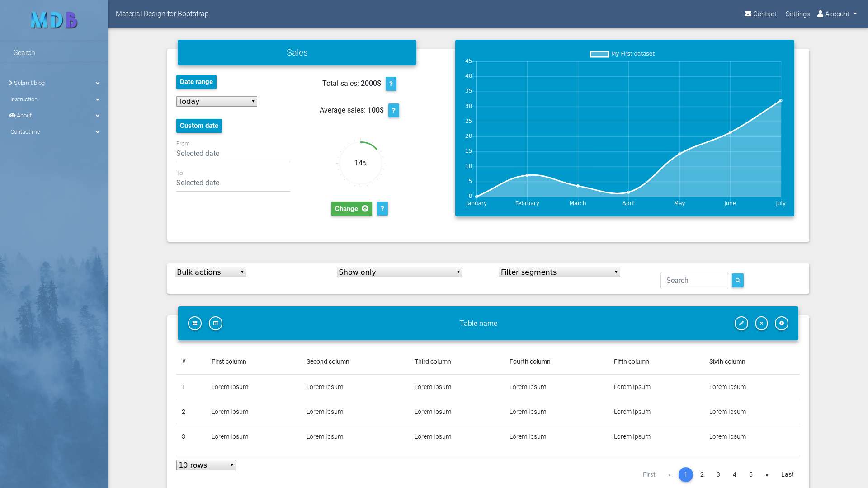Image resolution: width=868 pixels, height=488 pixels.
Task: Open the Filter segments dropdown
Action: point(559,272)
